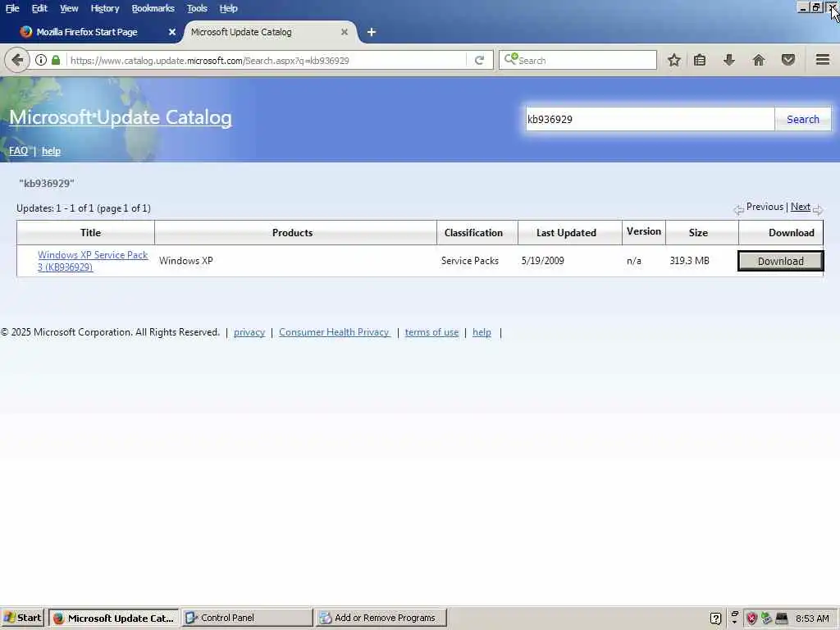Open the privacy footer link
This screenshot has width=840, height=630.
pos(249,332)
